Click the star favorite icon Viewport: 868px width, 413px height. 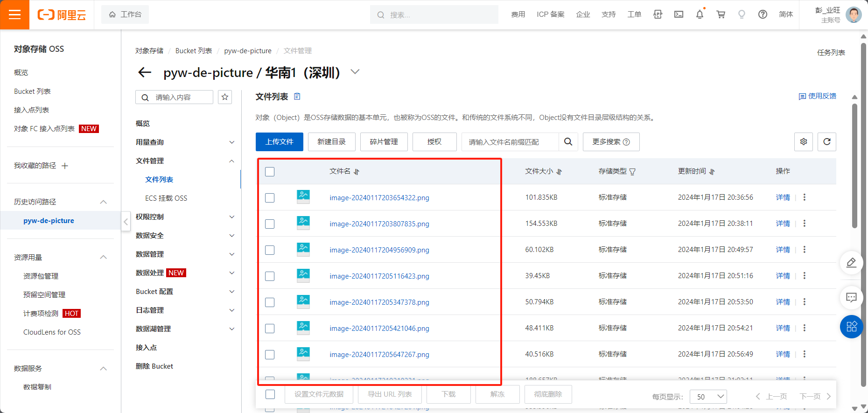[x=225, y=97]
